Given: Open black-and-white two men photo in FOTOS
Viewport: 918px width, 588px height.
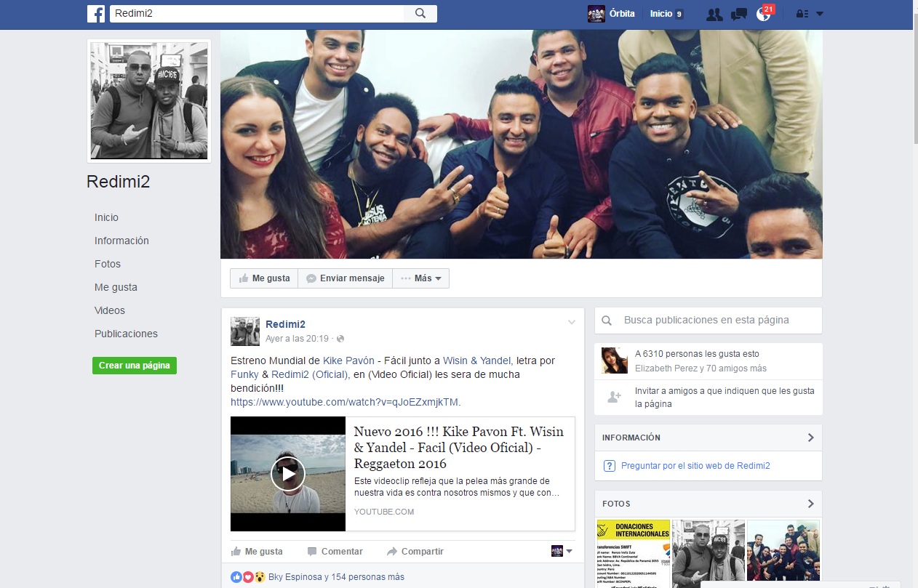Looking at the screenshot, I should pos(709,554).
